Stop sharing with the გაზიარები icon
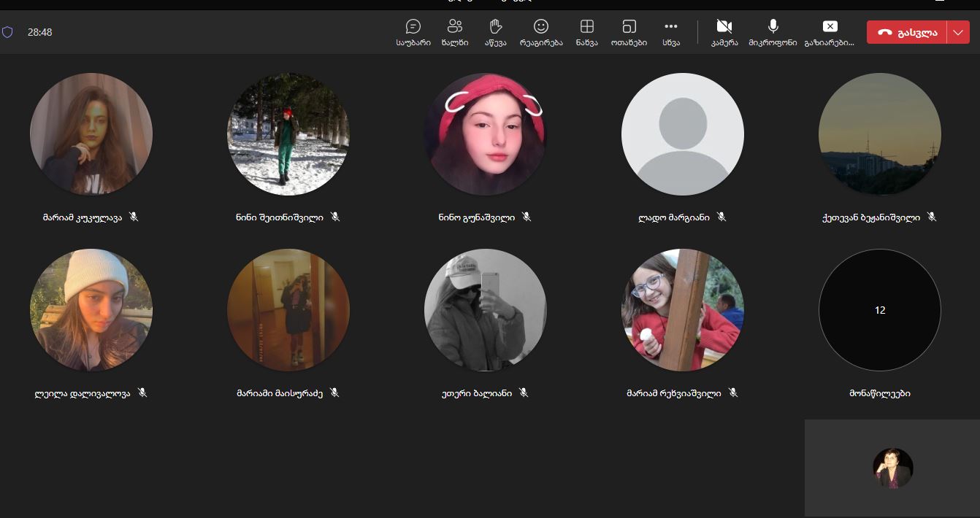Image resolution: width=980 pixels, height=518 pixels. [830, 32]
